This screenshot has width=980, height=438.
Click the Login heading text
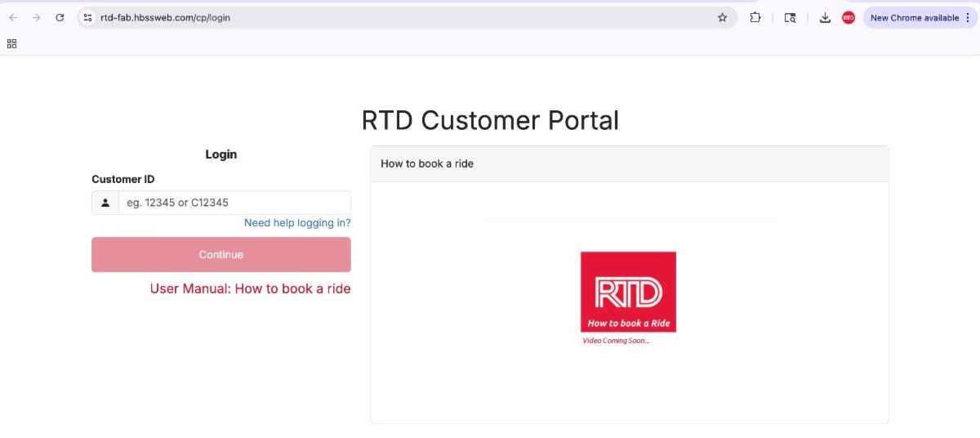click(221, 154)
